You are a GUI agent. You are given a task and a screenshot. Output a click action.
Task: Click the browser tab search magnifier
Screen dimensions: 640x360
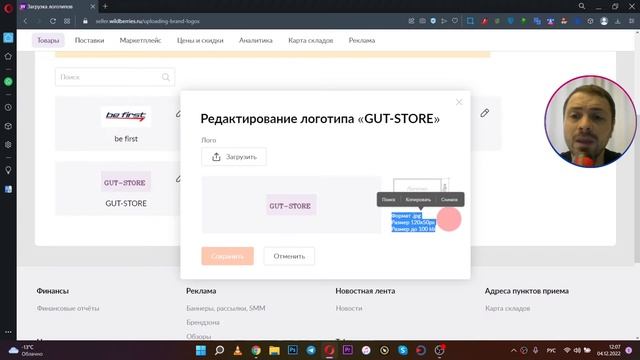point(582,6)
